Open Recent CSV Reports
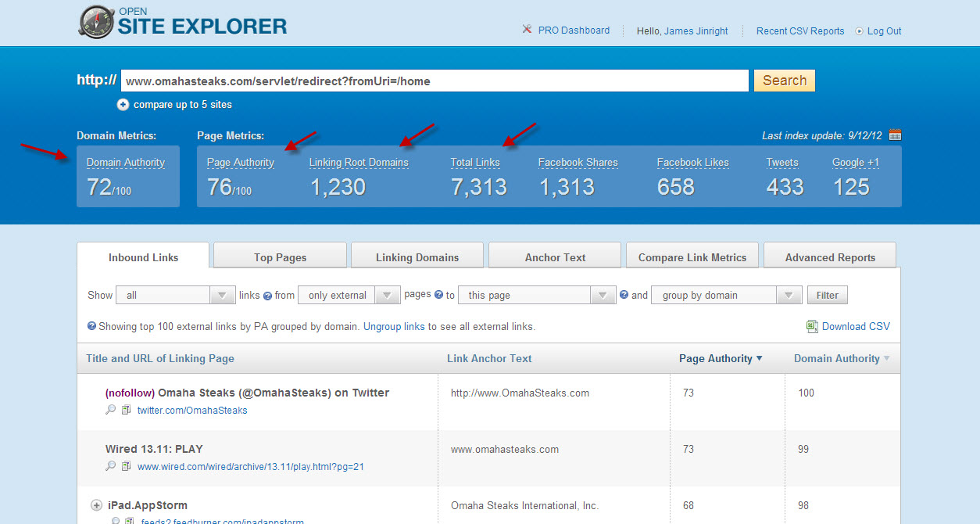Image resolution: width=980 pixels, height=524 pixels. (x=800, y=31)
